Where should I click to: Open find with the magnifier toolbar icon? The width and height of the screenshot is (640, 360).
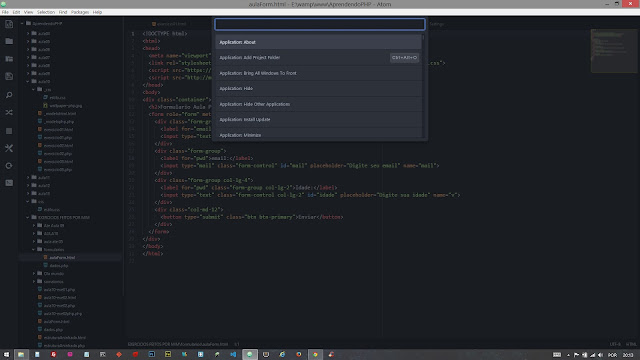click(9, 95)
